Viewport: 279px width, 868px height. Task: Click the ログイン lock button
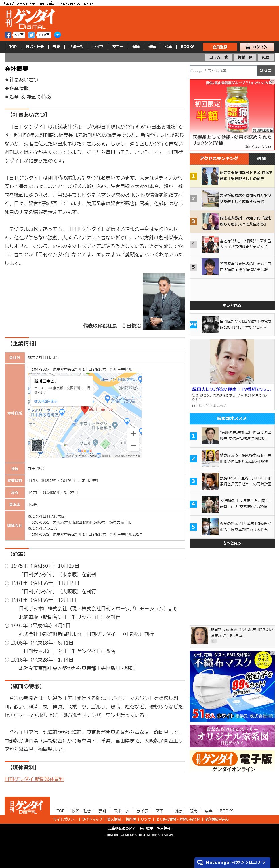[257, 47]
